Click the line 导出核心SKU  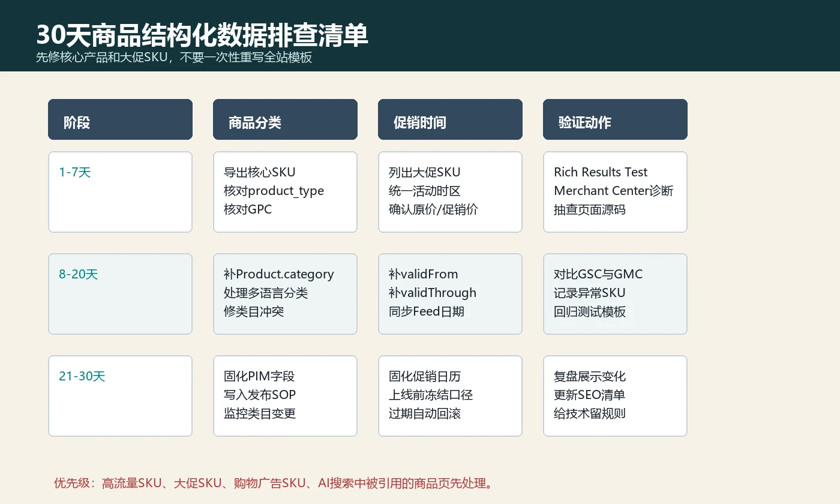pyautogui.click(x=260, y=172)
